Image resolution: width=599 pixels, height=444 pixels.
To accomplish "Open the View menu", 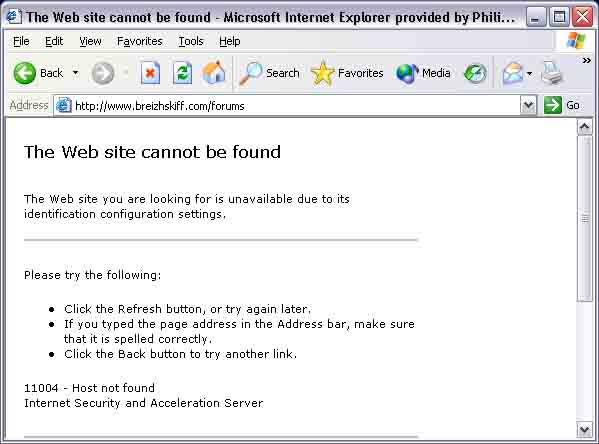I will pos(90,41).
